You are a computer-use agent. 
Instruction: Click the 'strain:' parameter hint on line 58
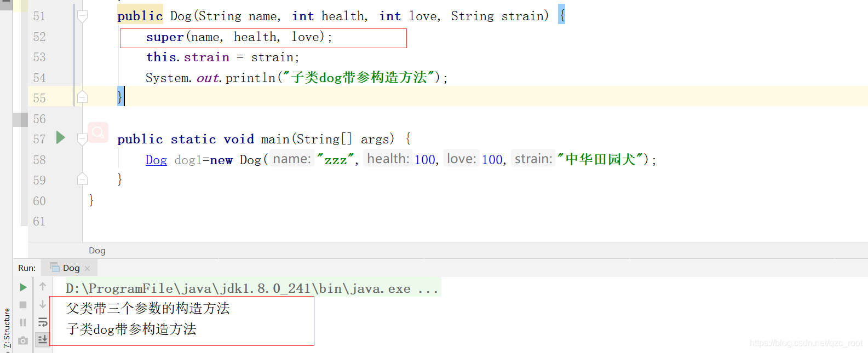tap(533, 159)
